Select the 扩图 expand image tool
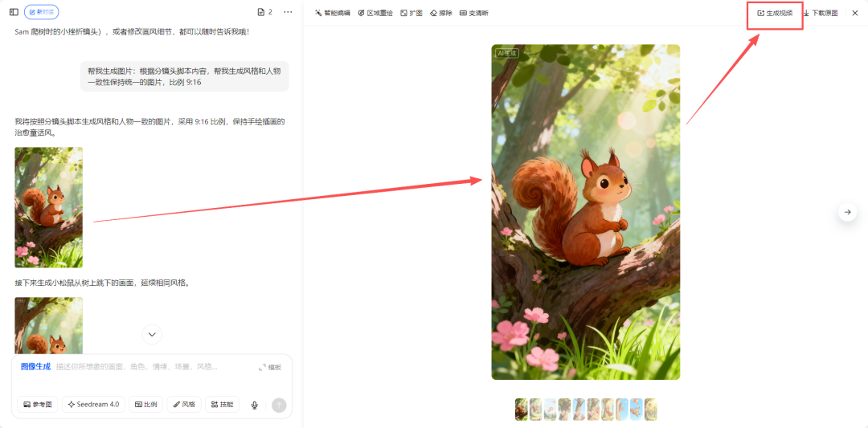 (x=411, y=13)
